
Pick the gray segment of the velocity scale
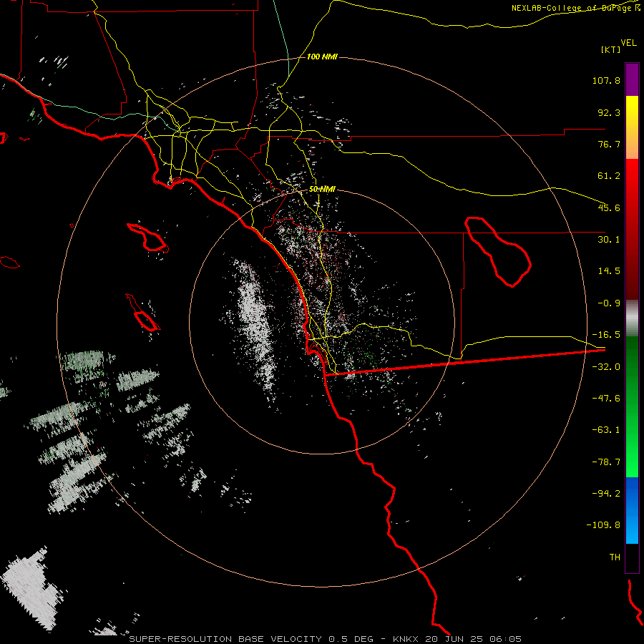632,318
